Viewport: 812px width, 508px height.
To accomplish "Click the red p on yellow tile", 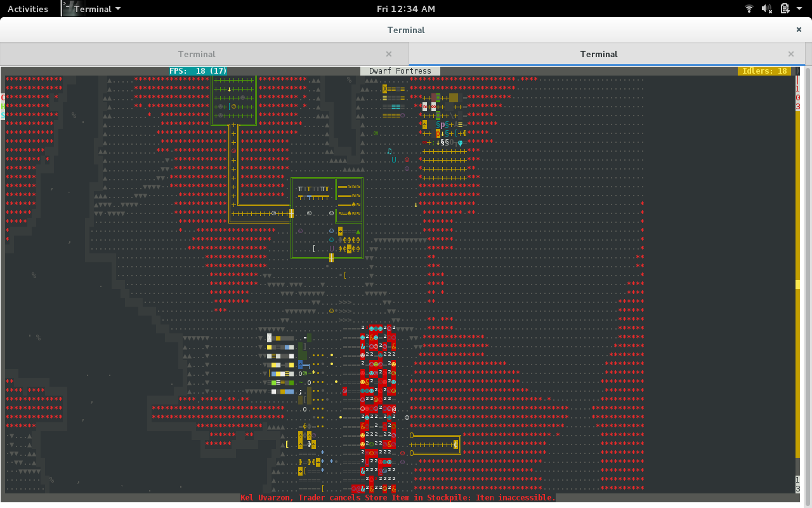I will [x=438, y=133].
